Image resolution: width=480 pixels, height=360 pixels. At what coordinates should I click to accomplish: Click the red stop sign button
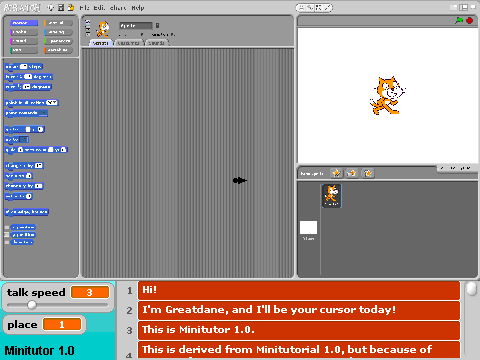coord(469,21)
